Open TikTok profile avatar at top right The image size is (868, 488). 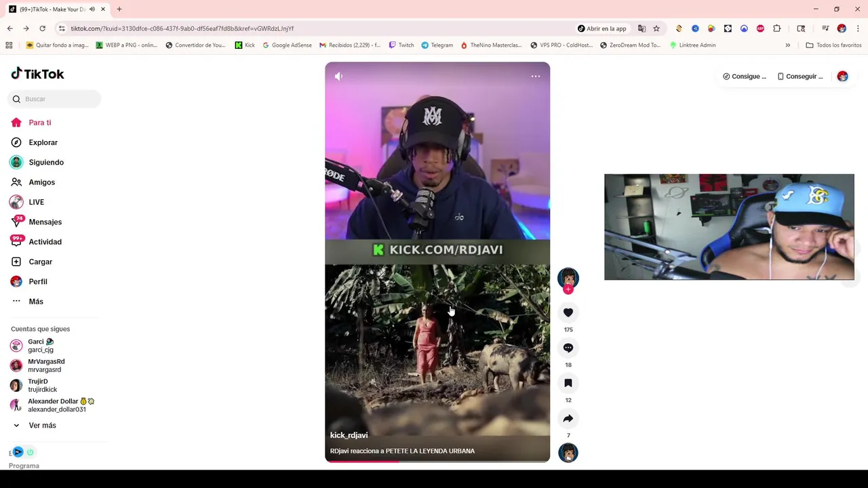(842, 77)
